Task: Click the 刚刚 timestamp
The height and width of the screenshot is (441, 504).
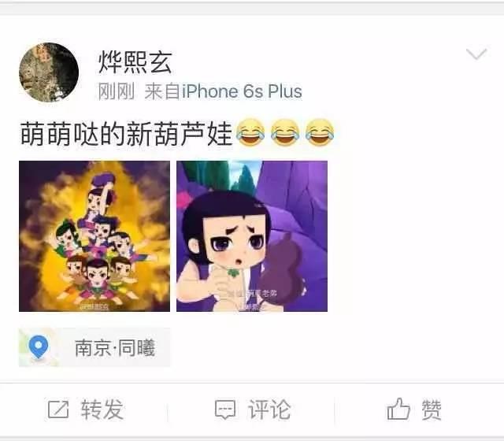Action: [117, 91]
